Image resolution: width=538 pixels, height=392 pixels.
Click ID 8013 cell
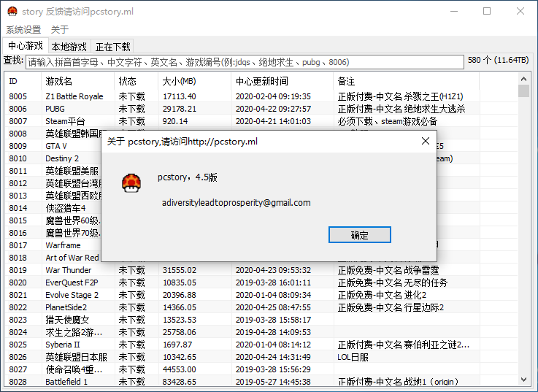point(18,196)
